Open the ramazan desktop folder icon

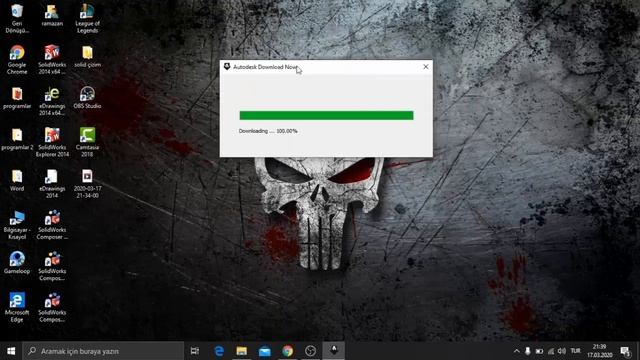[52, 16]
